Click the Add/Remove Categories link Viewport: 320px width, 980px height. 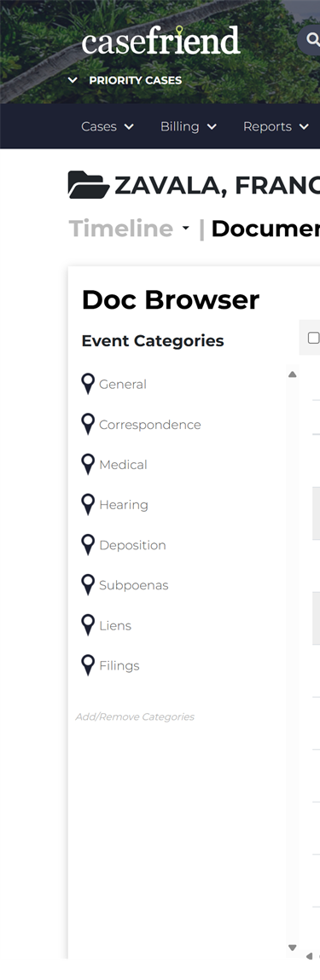tap(135, 716)
